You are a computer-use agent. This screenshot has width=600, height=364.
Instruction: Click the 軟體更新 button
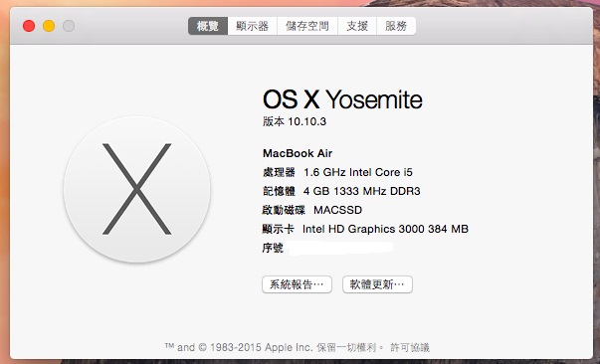coord(377,284)
